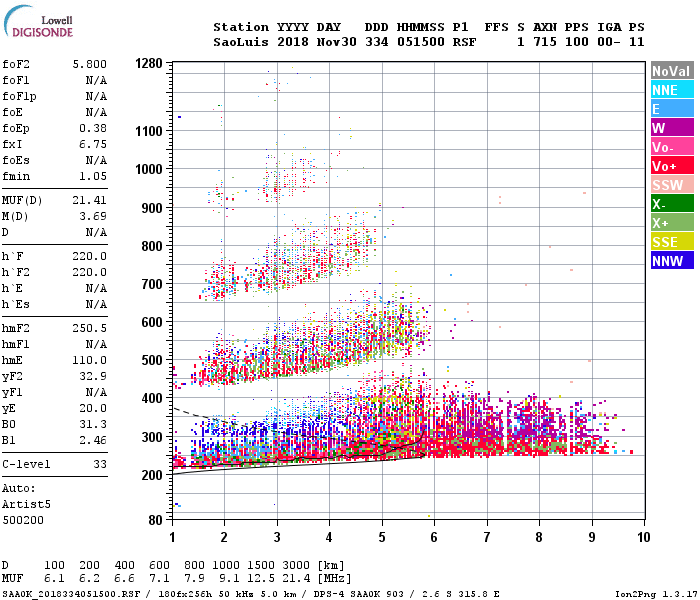The width and height of the screenshot is (700, 600).
Task: Click the 80 height axis label
Action: (155, 520)
